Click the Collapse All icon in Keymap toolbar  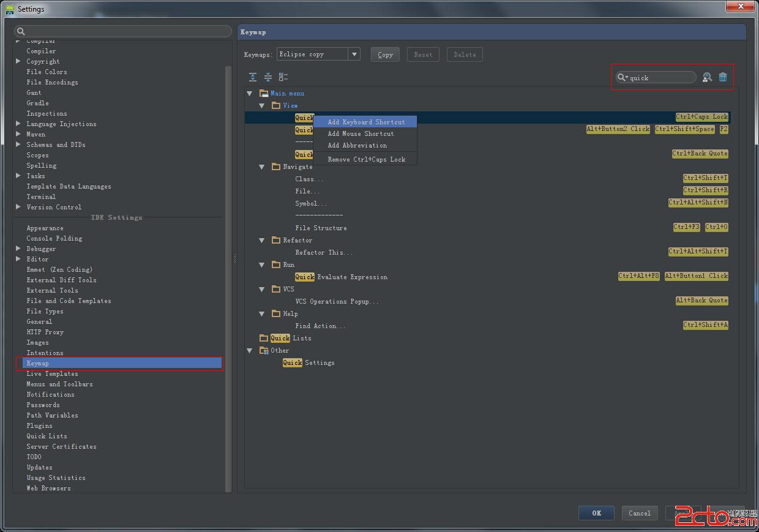pyautogui.click(x=268, y=77)
